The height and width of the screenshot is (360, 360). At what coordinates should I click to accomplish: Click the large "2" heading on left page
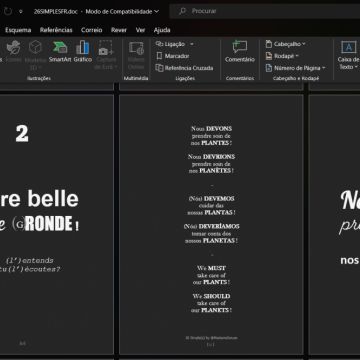tap(22, 134)
